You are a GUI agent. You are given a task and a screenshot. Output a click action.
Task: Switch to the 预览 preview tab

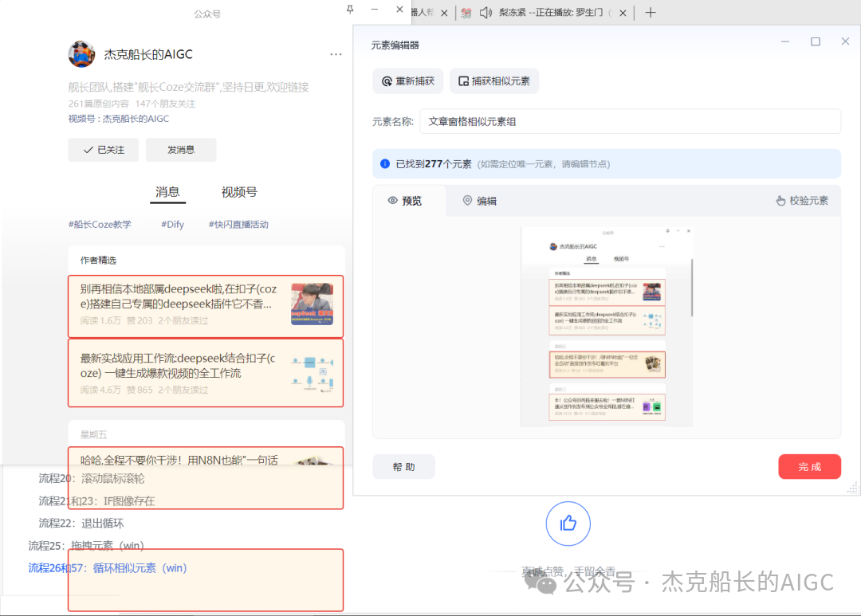click(x=405, y=201)
